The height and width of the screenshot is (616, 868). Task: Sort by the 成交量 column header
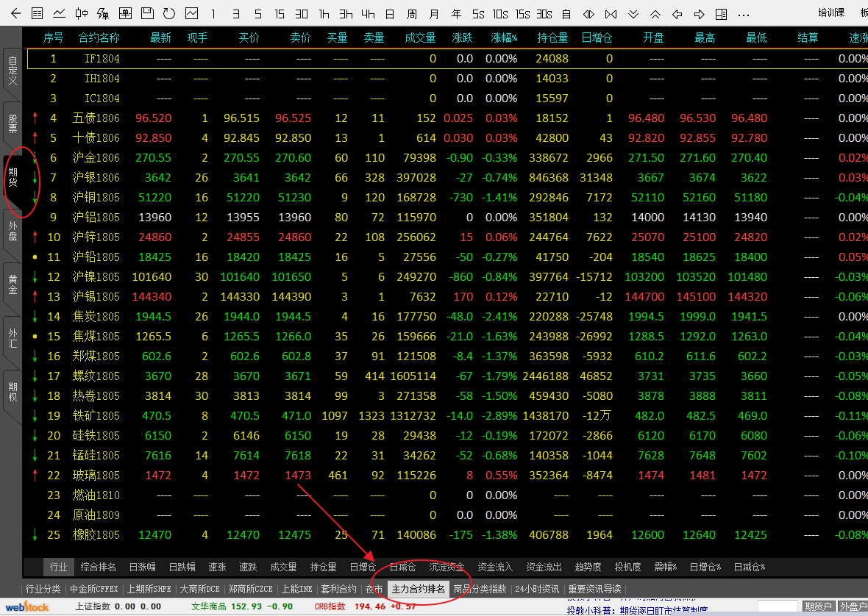tap(420, 37)
